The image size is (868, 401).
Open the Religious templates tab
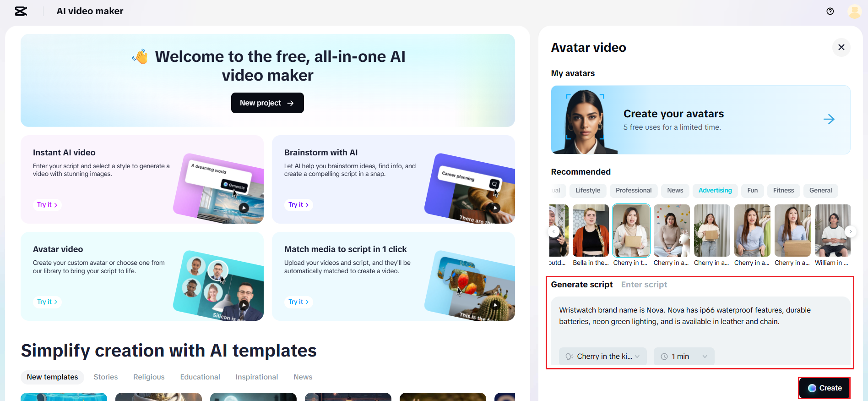[x=149, y=377]
